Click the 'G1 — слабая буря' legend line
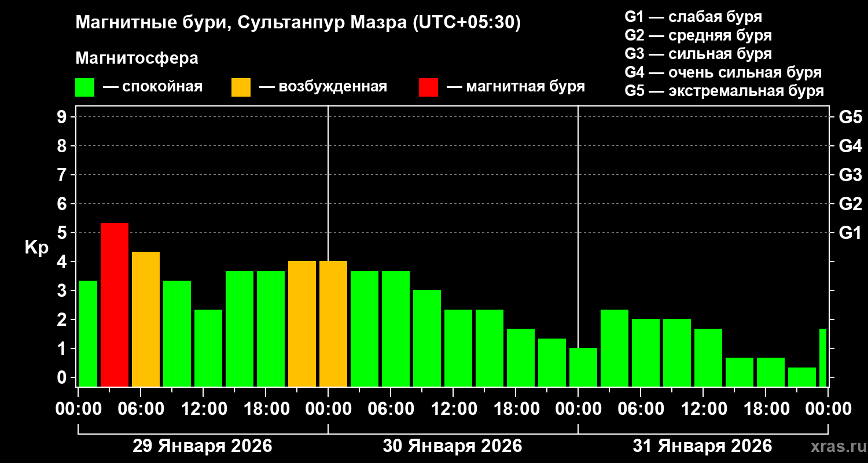868x463 pixels. tap(693, 16)
